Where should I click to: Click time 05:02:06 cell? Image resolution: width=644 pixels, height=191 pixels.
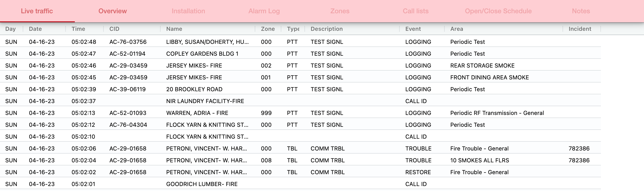[84, 148]
